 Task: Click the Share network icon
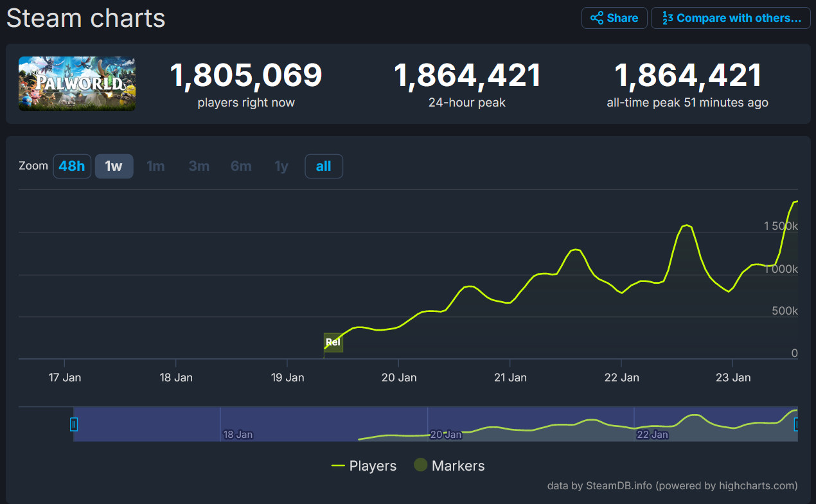597,18
